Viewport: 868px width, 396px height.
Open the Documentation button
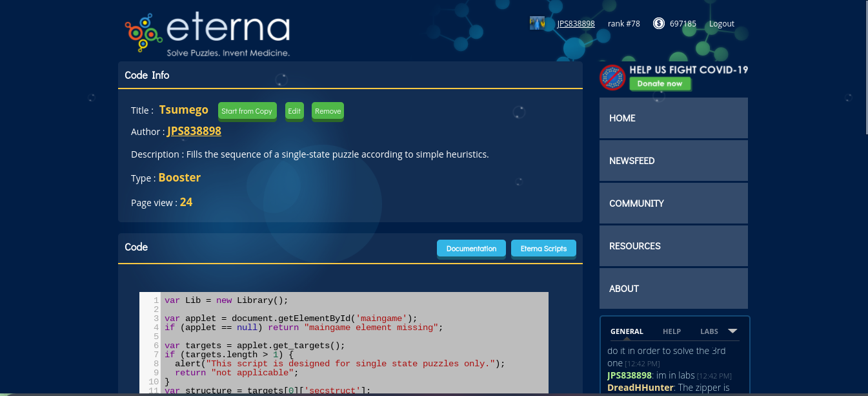(471, 249)
